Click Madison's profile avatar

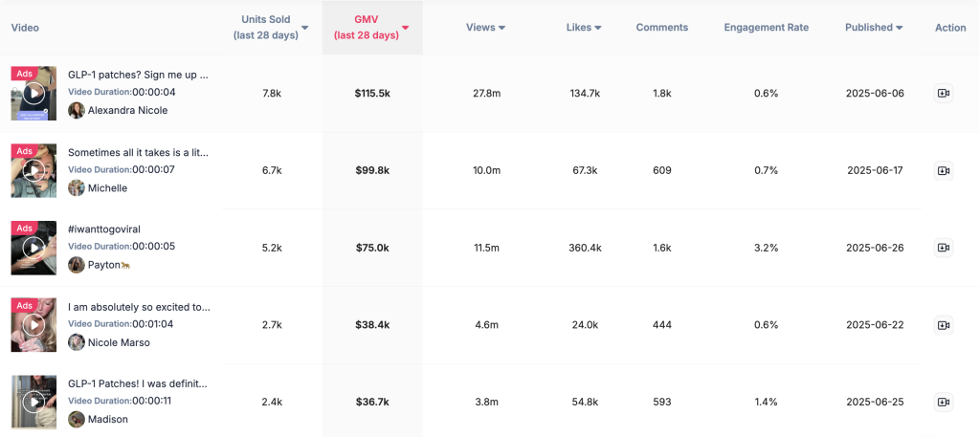point(77,419)
